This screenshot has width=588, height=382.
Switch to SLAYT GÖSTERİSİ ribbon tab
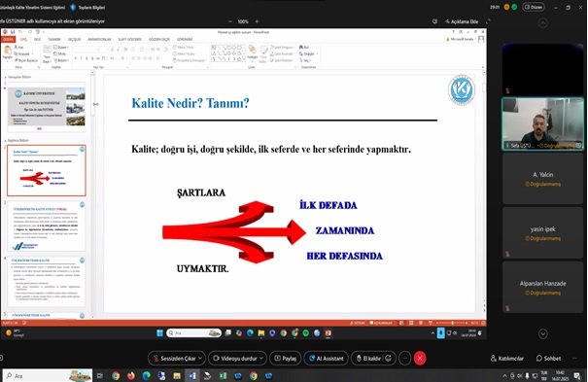tap(130, 39)
